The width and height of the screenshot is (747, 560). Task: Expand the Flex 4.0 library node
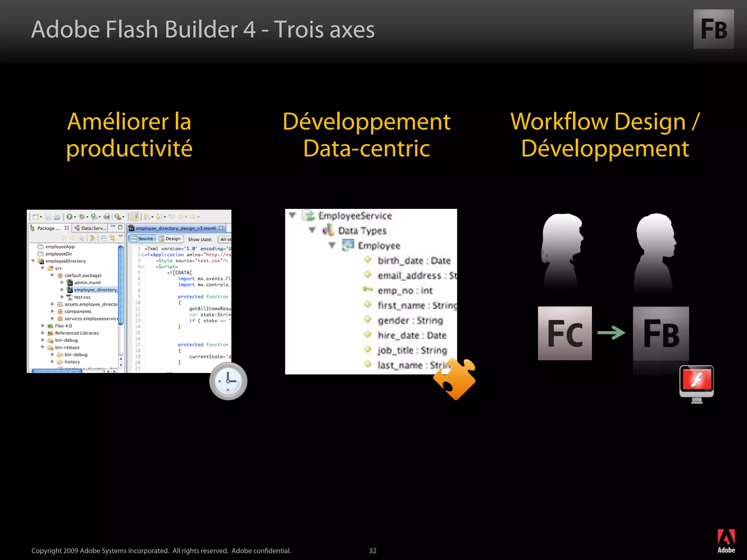pos(43,326)
